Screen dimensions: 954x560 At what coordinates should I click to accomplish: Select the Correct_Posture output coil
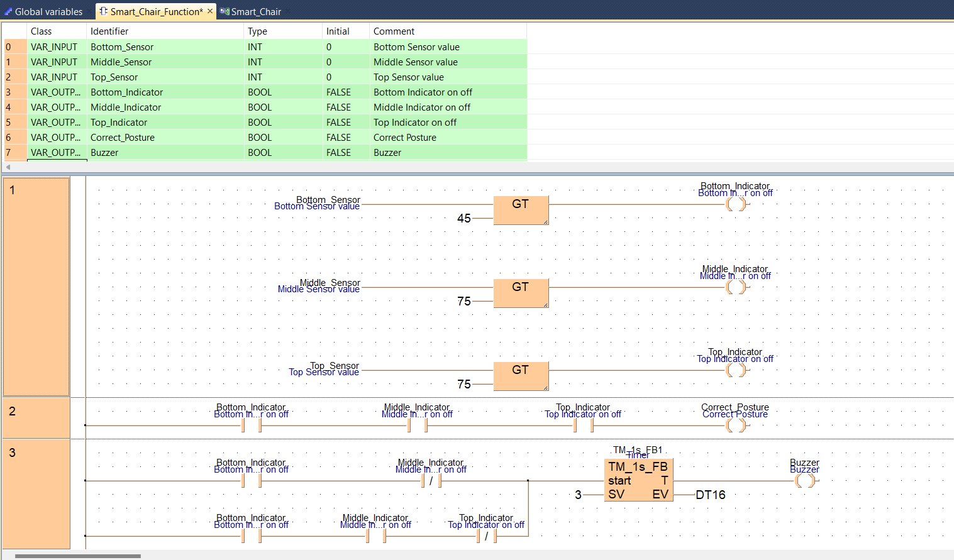tap(736, 425)
